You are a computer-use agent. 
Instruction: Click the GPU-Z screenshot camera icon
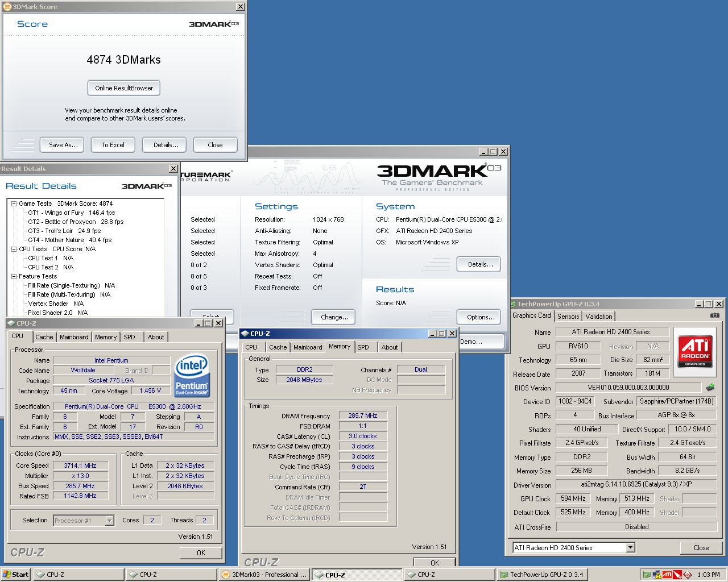pyautogui.click(x=715, y=315)
